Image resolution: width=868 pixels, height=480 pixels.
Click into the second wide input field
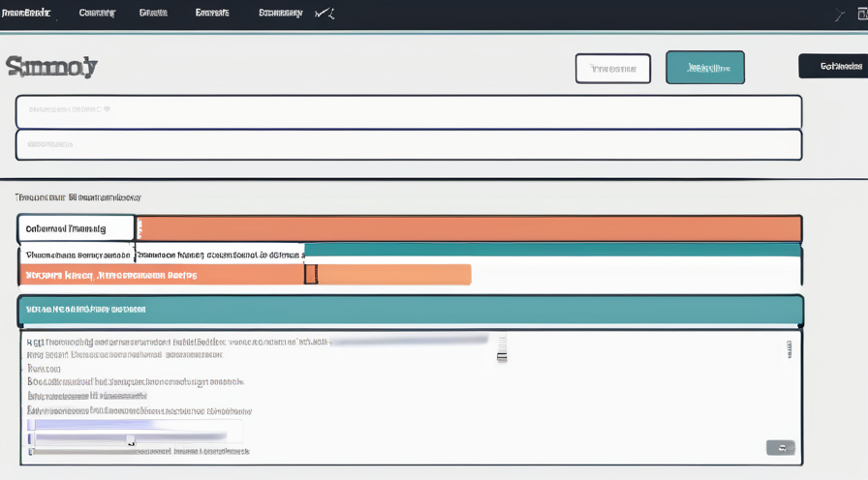[408, 144]
